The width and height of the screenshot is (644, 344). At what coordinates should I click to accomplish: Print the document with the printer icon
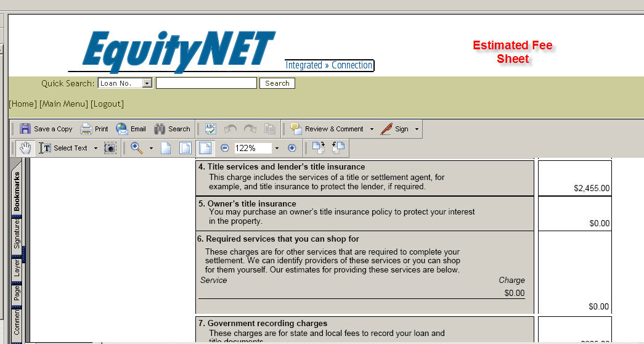pyautogui.click(x=86, y=129)
